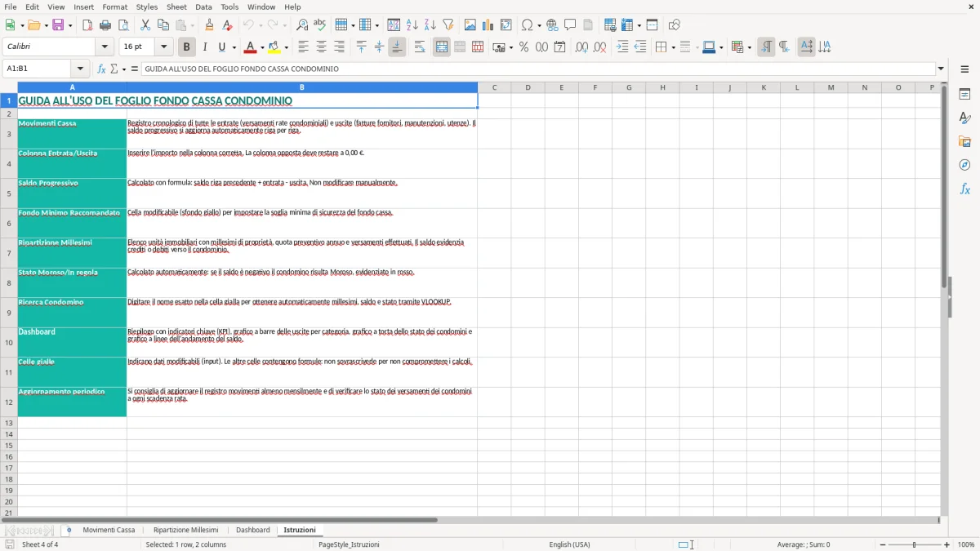Click the Save document icon
Screen dimensions: 980x551
click(58, 25)
